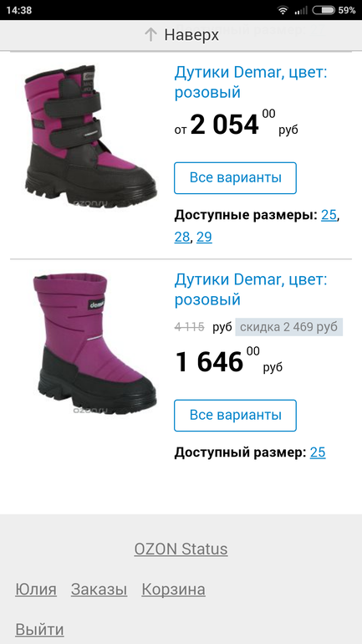Open the Юлия profile link
This screenshot has width=362, height=644.
coord(36,590)
